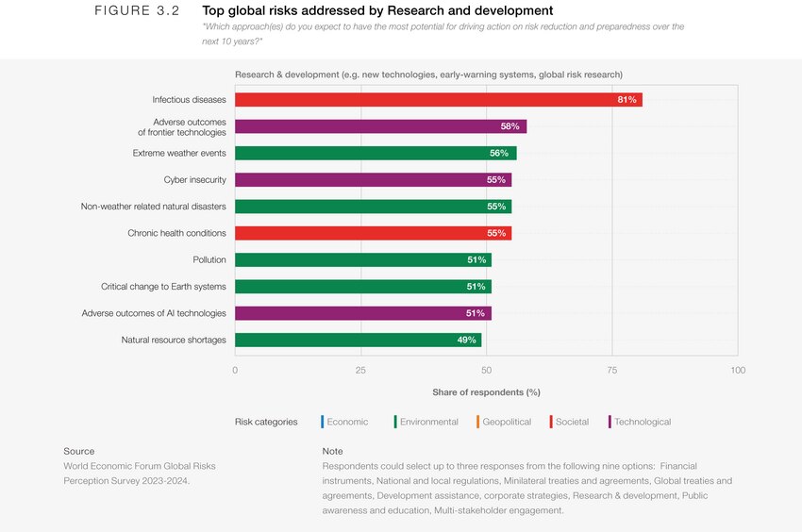Image resolution: width=802 pixels, height=532 pixels.
Task: Click the Technological purple legend marker
Action: point(610,422)
